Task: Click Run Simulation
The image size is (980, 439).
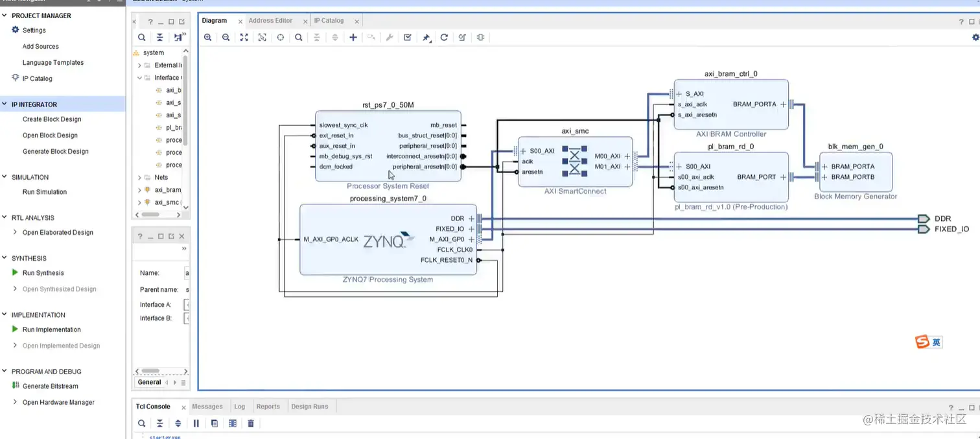Action: pos(44,192)
